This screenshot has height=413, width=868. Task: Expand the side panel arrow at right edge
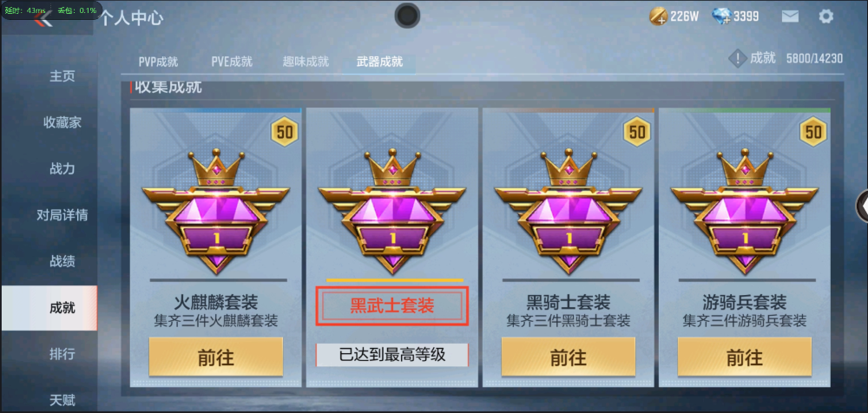[x=862, y=206]
